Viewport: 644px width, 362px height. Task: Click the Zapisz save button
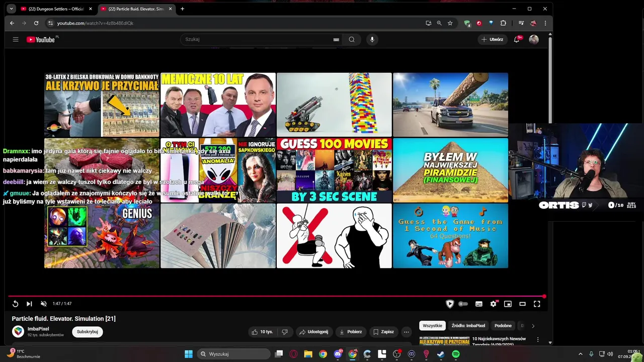383,332
